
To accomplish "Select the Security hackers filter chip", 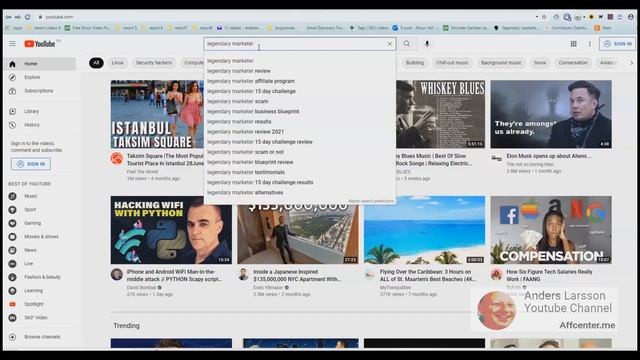I will [x=154, y=63].
